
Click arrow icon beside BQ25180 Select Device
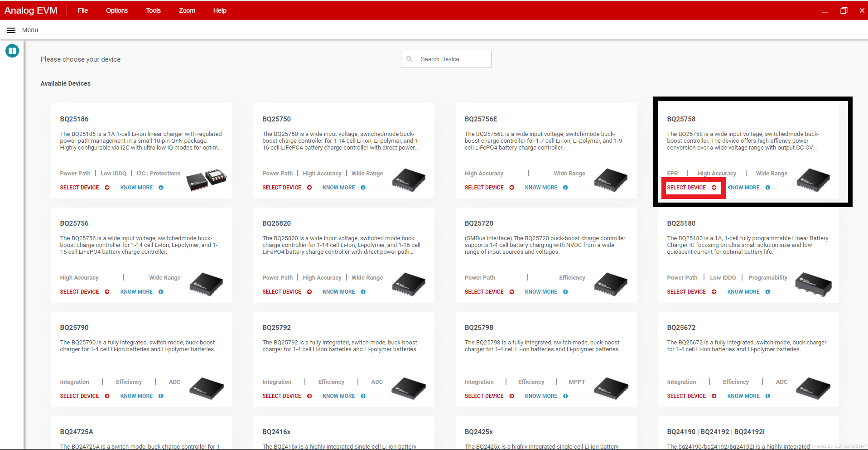pyautogui.click(x=714, y=292)
